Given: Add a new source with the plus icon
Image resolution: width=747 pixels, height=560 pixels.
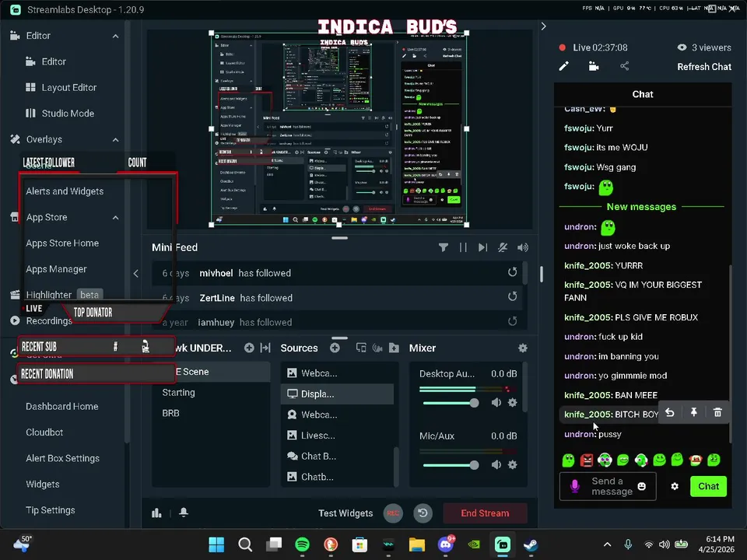Looking at the screenshot, I should 335,348.
